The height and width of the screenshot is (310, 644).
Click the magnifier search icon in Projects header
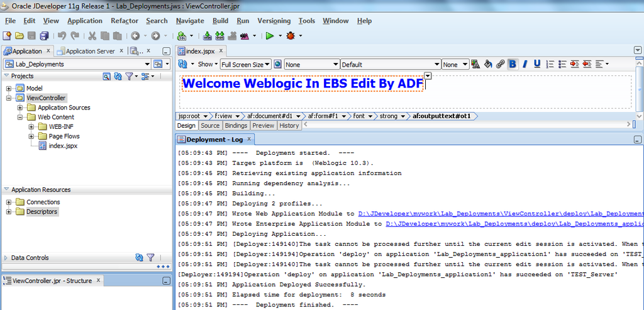(x=106, y=76)
